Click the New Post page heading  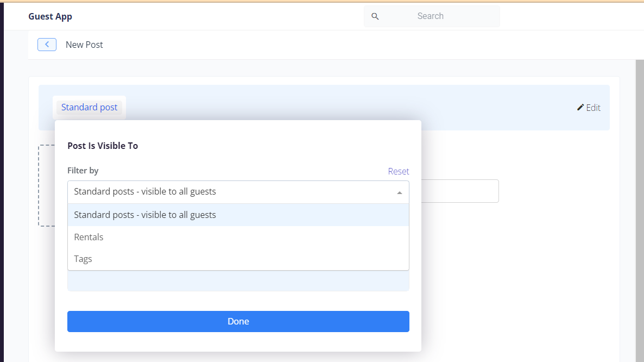coord(84,45)
